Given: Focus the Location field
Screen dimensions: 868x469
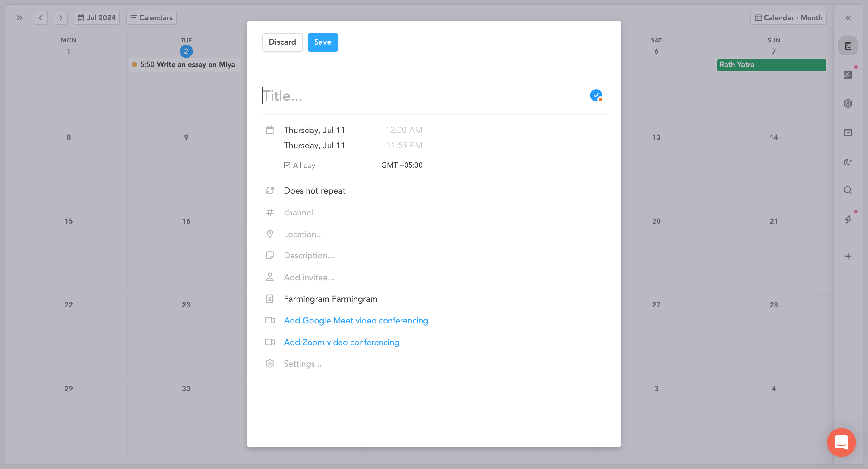Looking at the screenshot, I should pos(303,234).
